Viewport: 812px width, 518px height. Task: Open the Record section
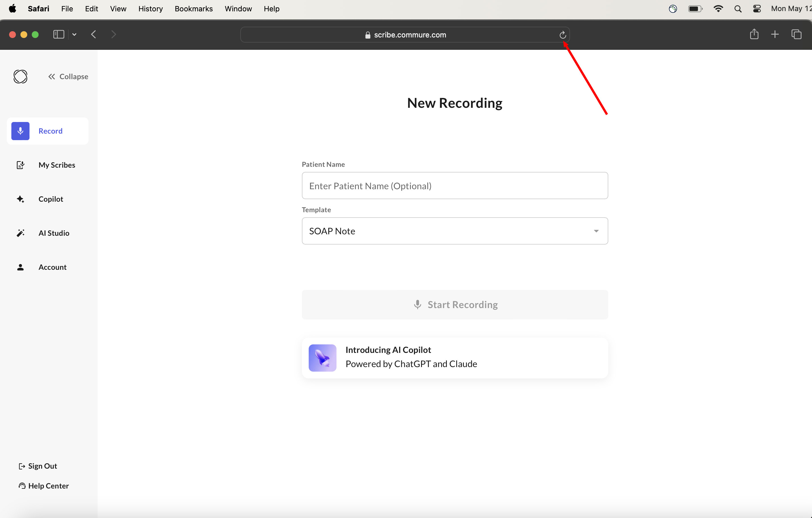(x=48, y=131)
